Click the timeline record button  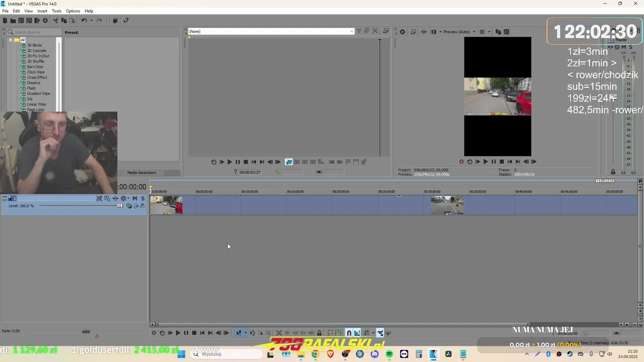[154, 333]
